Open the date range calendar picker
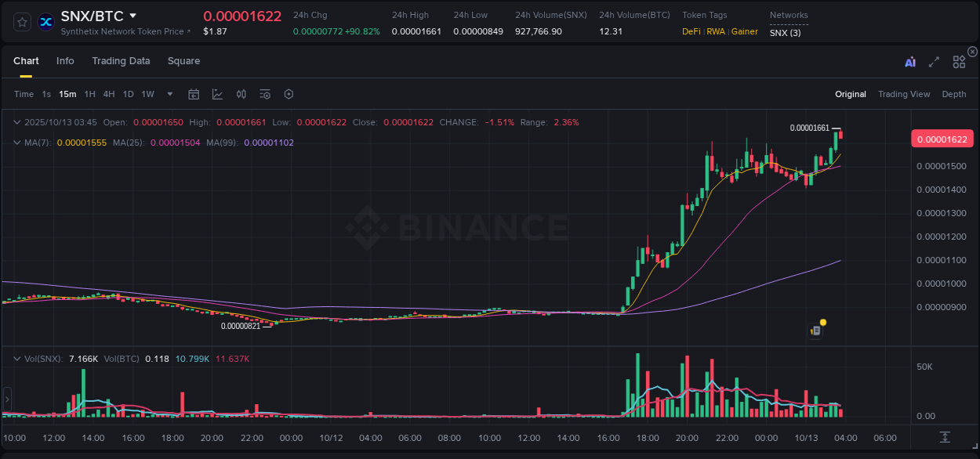This screenshot has width=980, height=459. (x=194, y=94)
